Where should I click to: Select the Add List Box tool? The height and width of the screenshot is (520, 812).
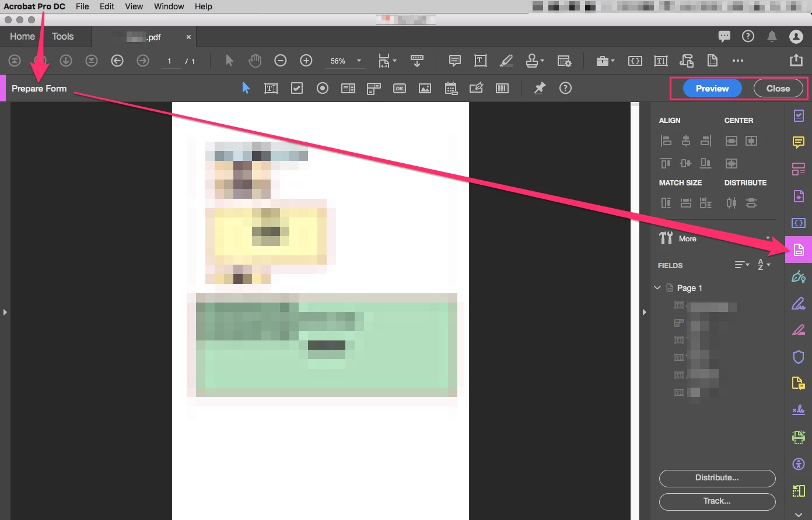coord(348,89)
